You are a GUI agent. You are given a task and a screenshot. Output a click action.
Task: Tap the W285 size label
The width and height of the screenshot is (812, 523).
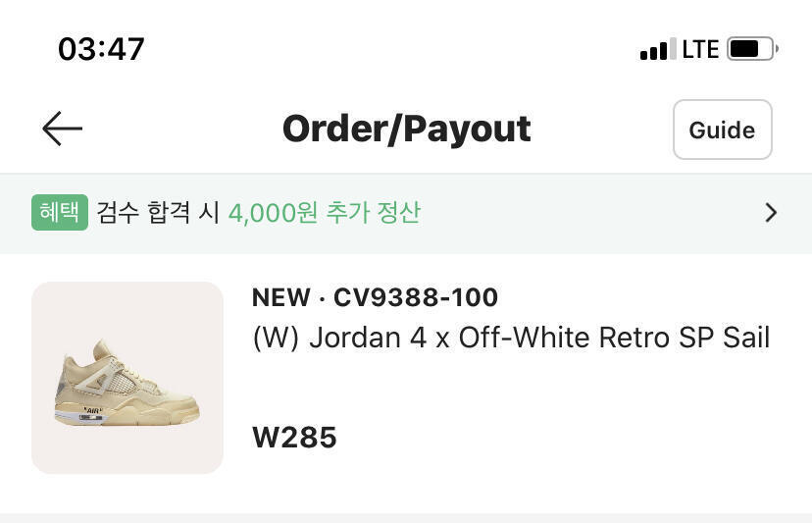[x=294, y=438]
